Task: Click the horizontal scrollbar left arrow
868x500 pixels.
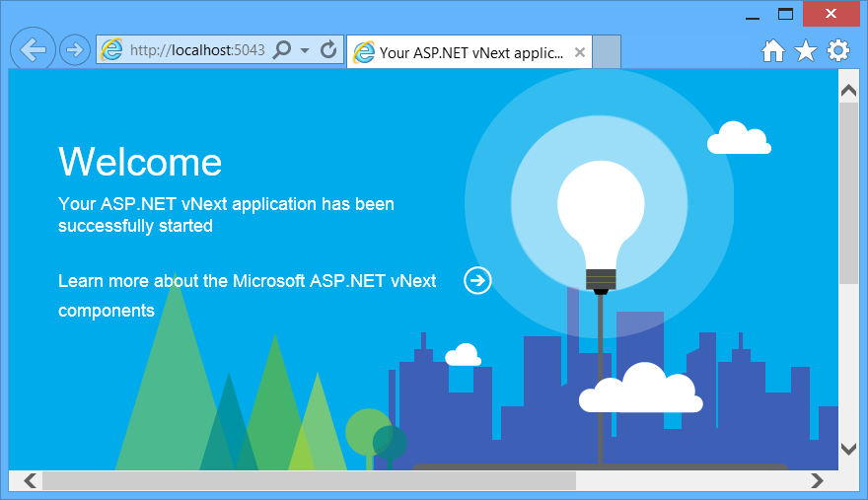Action: pyautogui.click(x=30, y=480)
